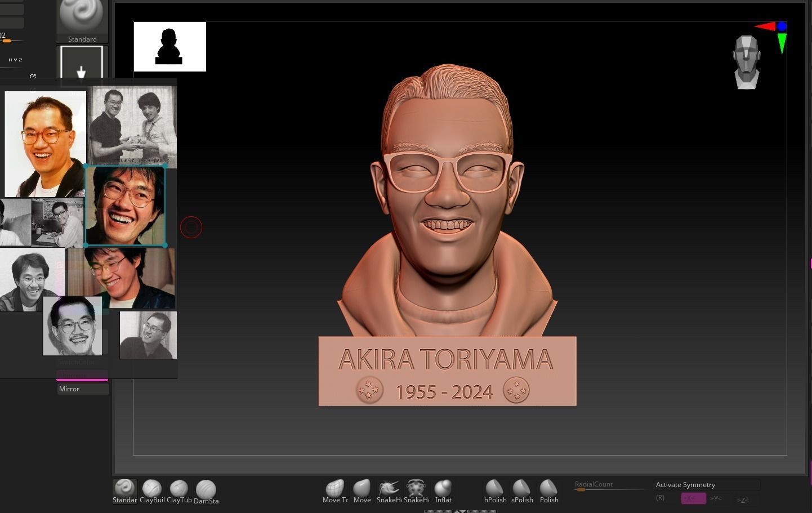Click the 1955 - 2024 date text

445,391
